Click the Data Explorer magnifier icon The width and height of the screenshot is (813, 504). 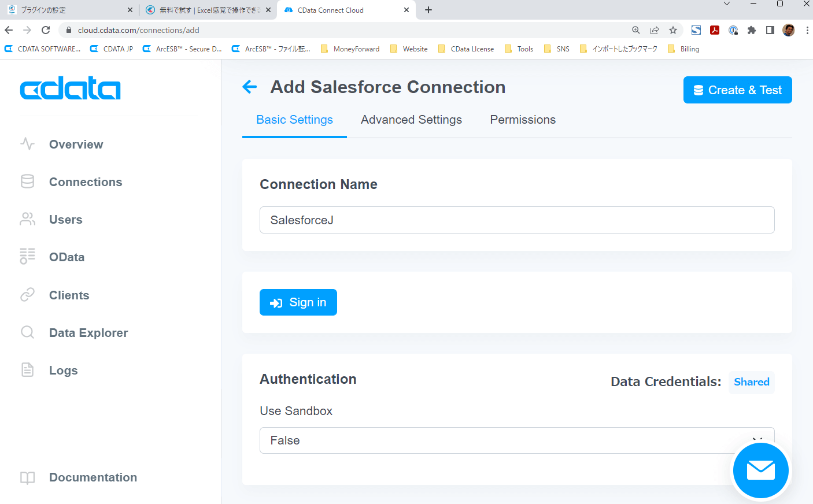(27, 332)
